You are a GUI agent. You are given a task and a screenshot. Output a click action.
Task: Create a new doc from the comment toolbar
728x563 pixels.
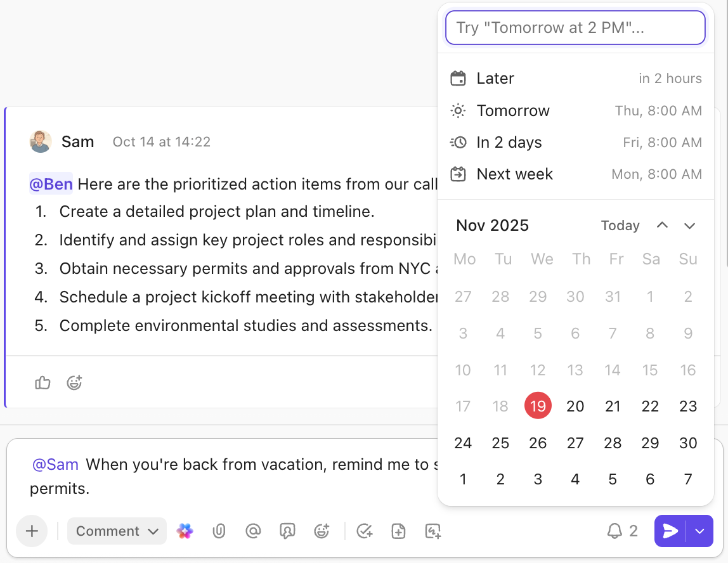(x=398, y=531)
